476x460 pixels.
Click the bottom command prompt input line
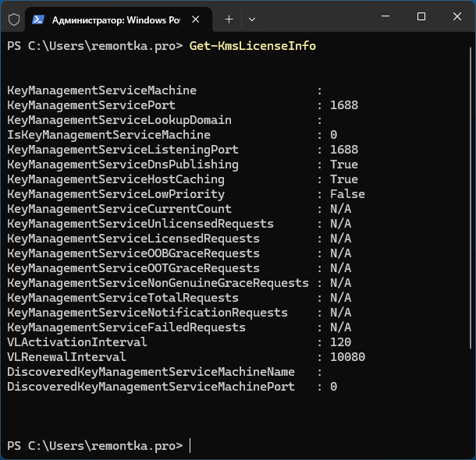pyautogui.click(x=238, y=446)
